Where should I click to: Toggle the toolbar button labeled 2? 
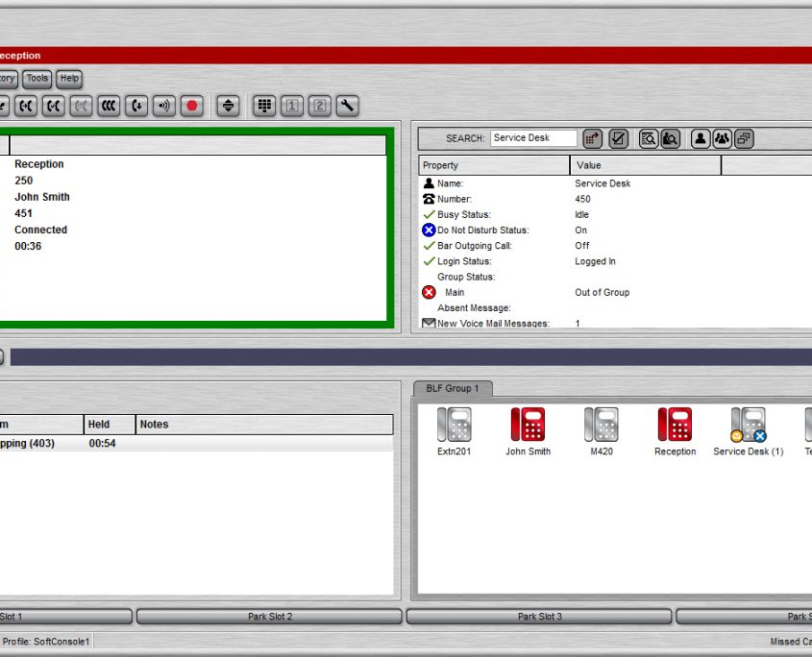pos(320,106)
